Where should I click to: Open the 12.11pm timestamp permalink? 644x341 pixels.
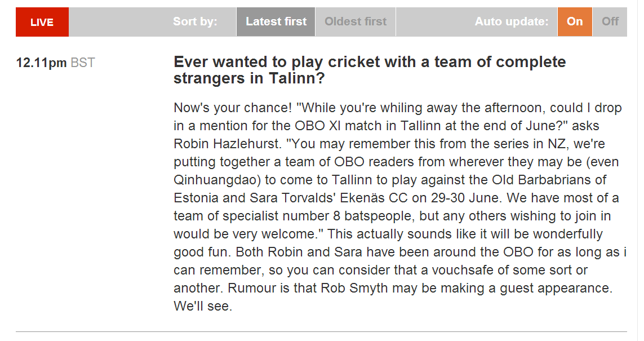tap(41, 63)
